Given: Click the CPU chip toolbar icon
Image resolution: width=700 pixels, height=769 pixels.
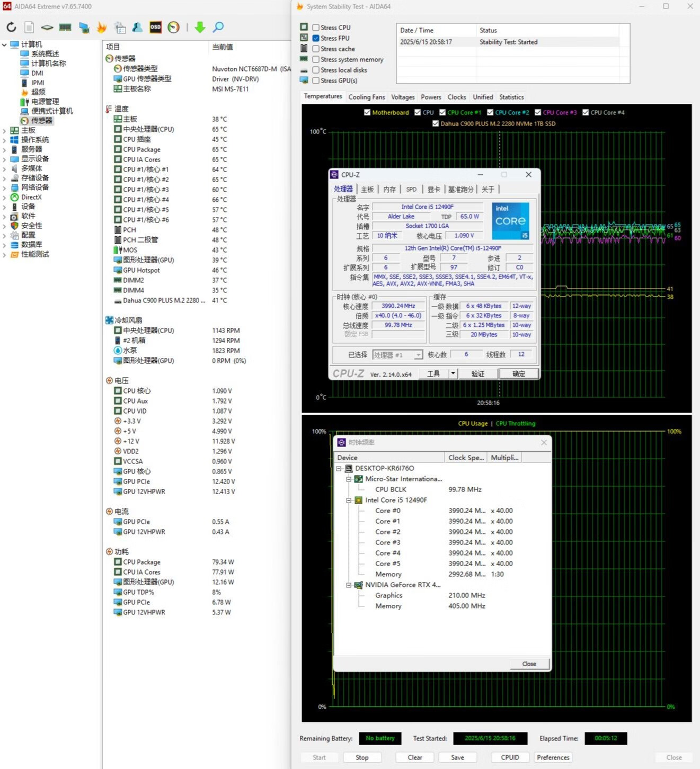Looking at the screenshot, I should 47,28.
